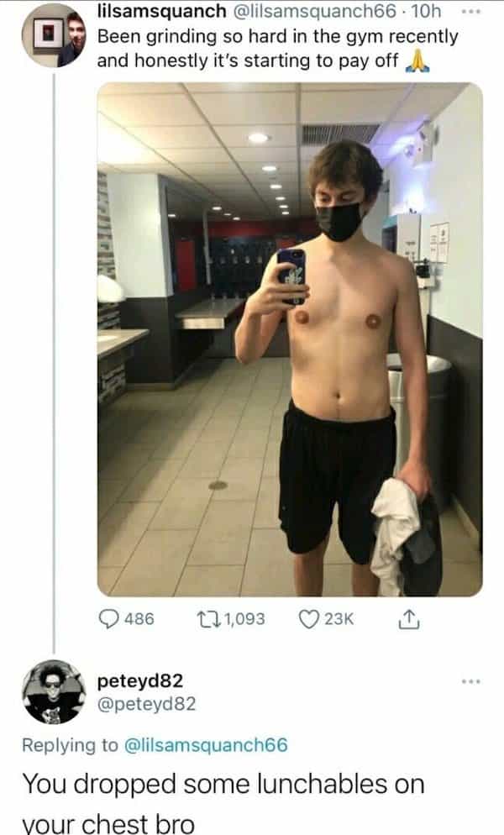504x835 pixels.
Task: Open the 10h timestamp link
Action: coord(442,13)
